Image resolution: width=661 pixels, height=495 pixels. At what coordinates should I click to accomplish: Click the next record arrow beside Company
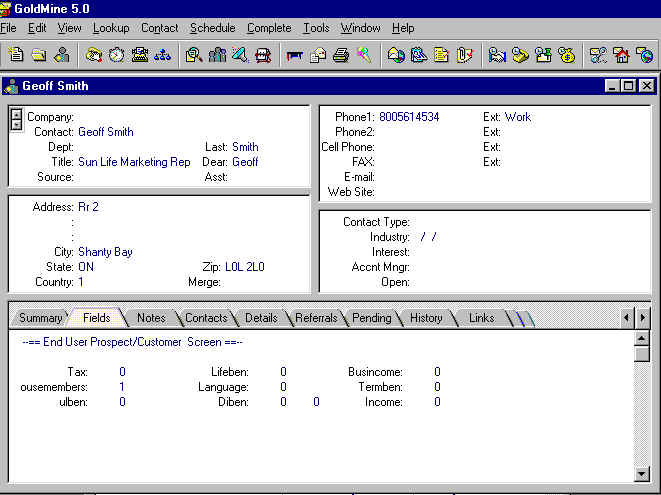(16, 125)
